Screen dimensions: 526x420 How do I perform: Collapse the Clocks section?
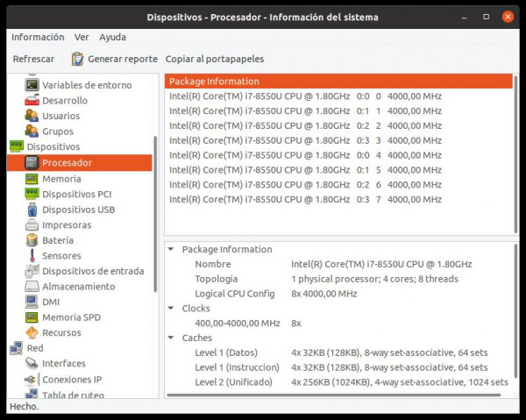click(x=171, y=309)
